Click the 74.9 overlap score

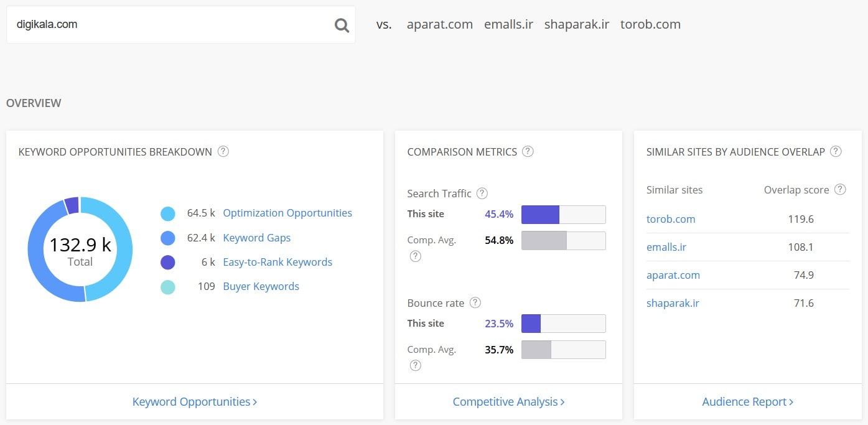coord(803,275)
